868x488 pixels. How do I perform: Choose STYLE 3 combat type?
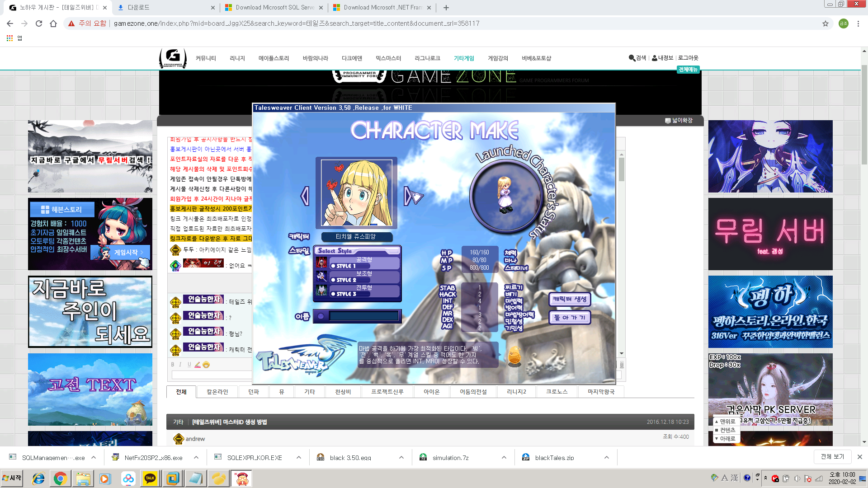[364, 291]
